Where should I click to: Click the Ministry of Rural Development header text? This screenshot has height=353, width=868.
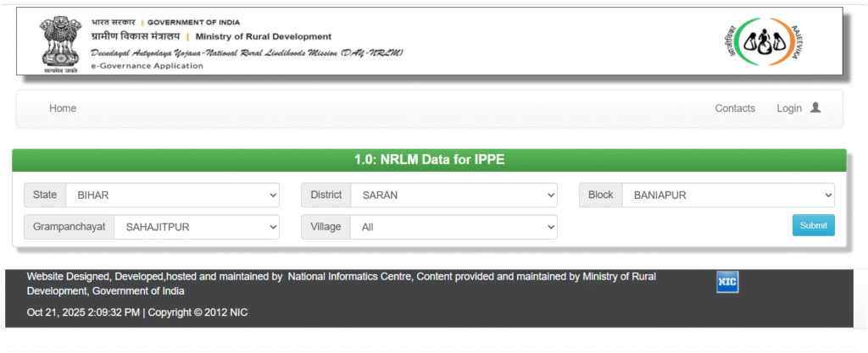click(x=263, y=36)
